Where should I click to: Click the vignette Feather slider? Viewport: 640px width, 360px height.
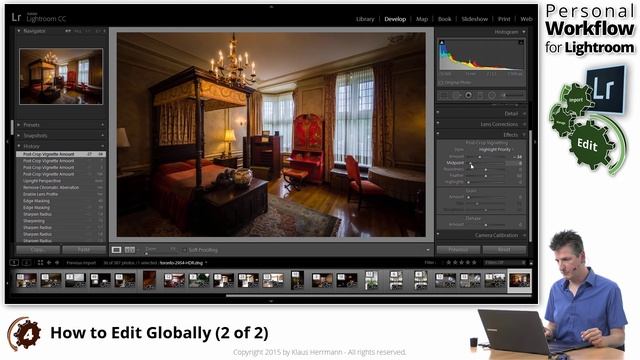[x=486, y=176]
